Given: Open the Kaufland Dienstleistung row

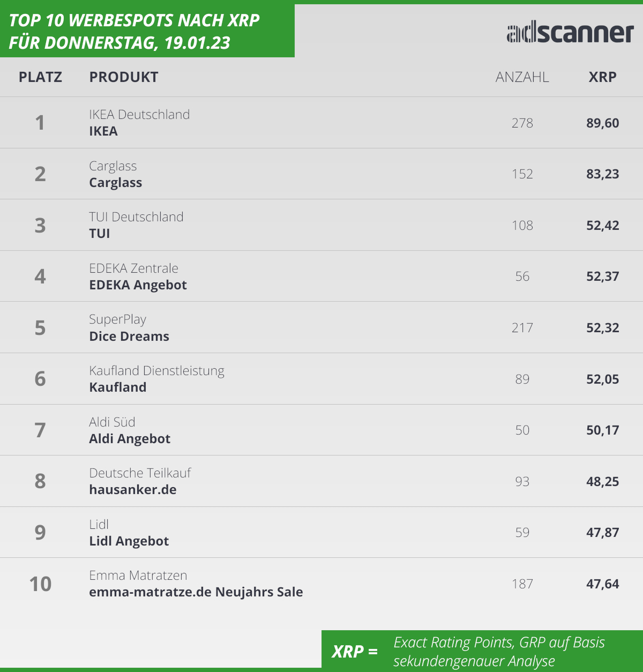Looking at the screenshot, I should click(322, 379).
